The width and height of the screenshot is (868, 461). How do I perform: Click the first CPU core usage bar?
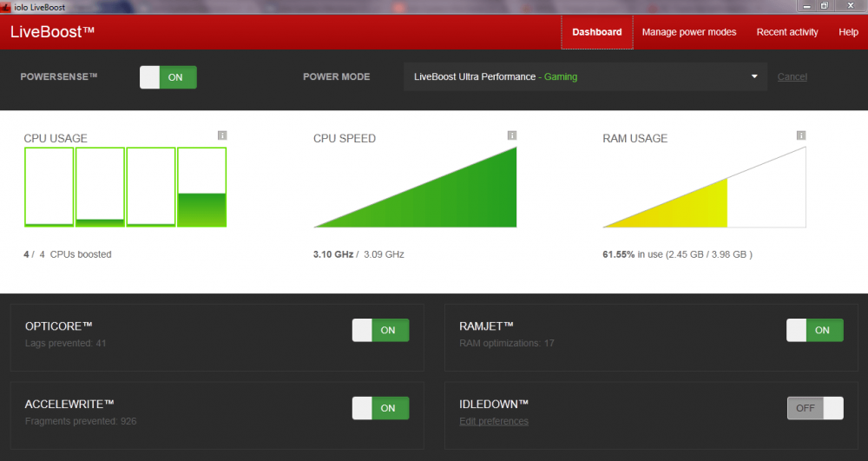[x=49, y=187]
